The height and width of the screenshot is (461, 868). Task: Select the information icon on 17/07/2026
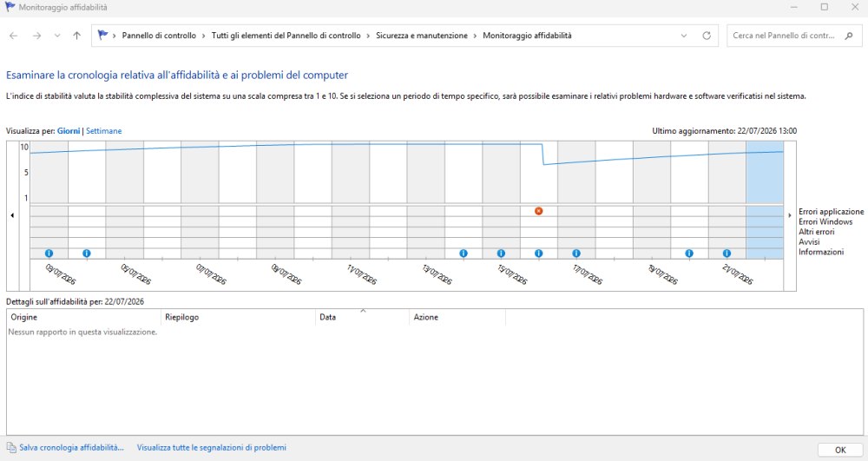[576, 253]
